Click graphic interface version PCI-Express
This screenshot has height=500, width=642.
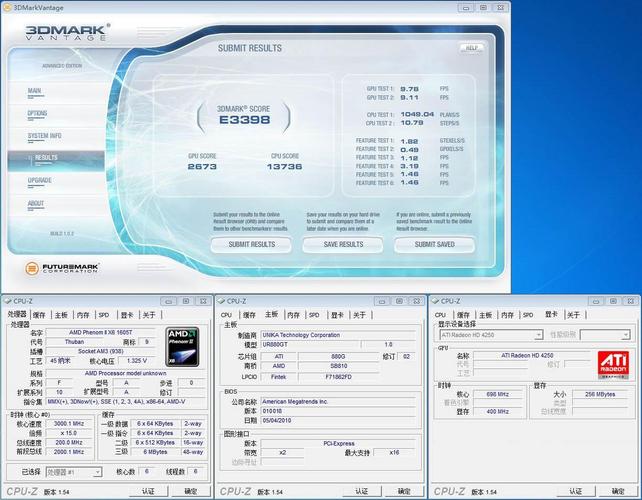coord(339,443)
